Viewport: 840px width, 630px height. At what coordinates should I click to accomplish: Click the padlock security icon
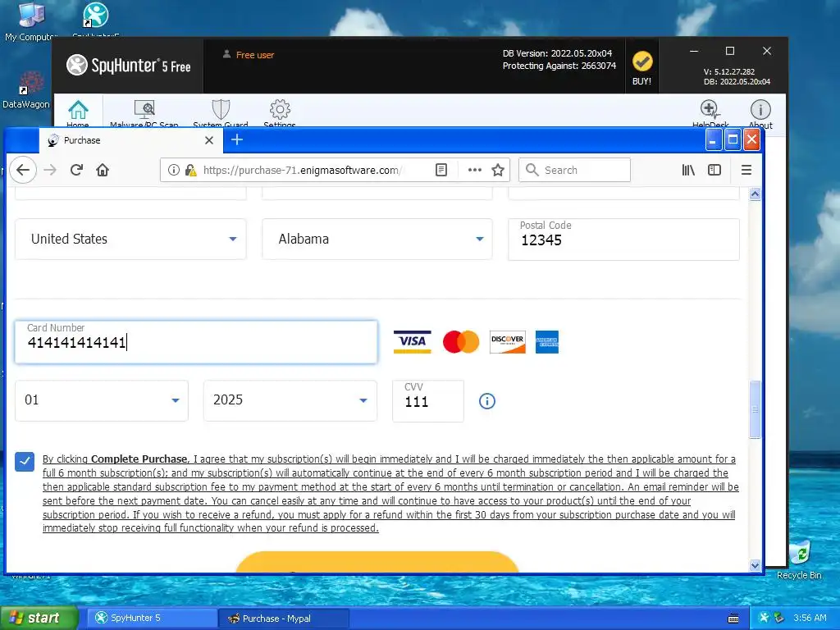[190, 170]
